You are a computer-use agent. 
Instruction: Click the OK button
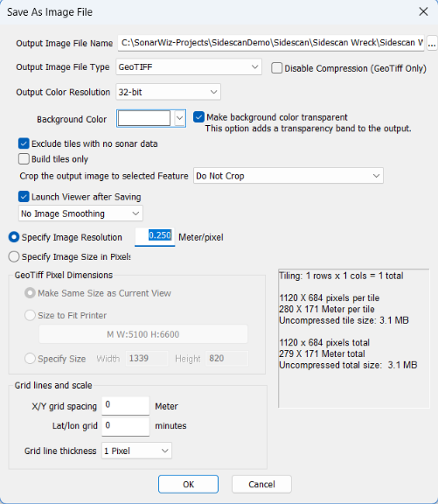point(188,484)
